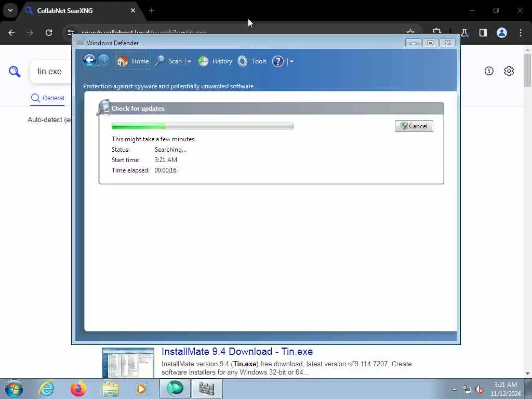The height and width of the screenshot is (399, 532).
Task: Cancel the check for updates
Action: click(x=414, y=126)
